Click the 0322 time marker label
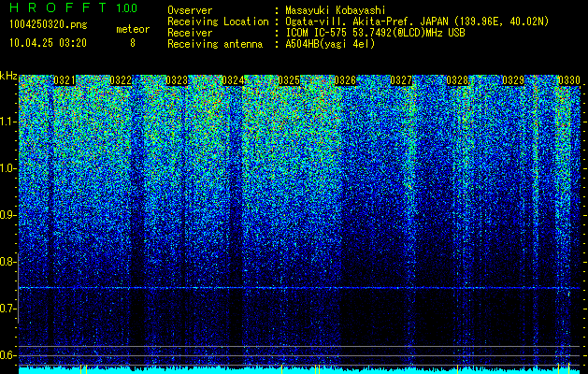 pos(121,80)
